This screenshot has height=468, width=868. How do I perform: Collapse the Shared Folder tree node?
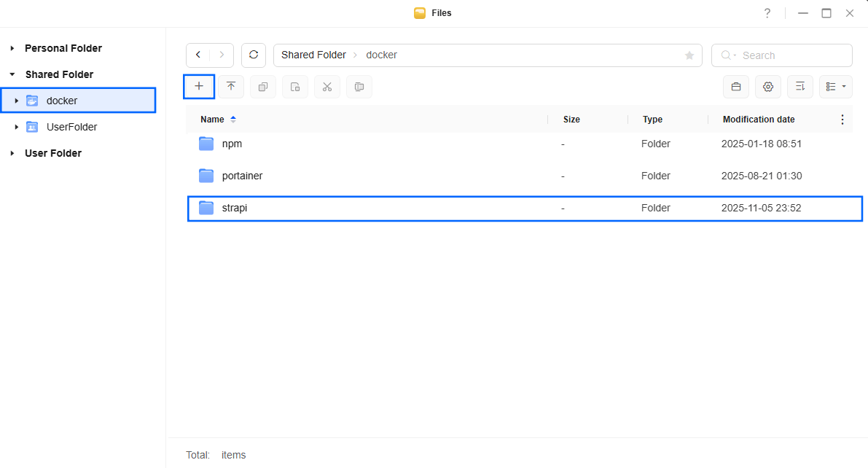point(12,74)
